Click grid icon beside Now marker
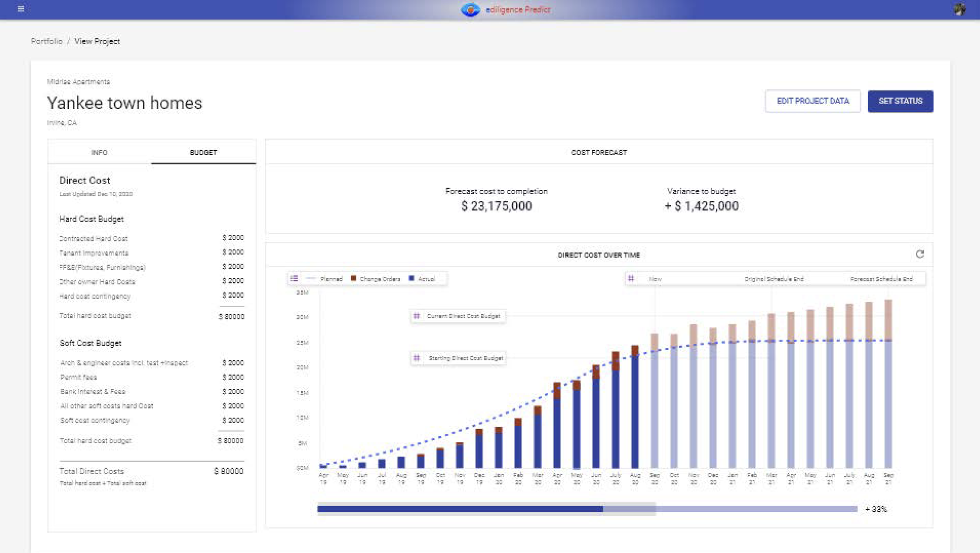The image size is (980, 553). click(631, 279)
